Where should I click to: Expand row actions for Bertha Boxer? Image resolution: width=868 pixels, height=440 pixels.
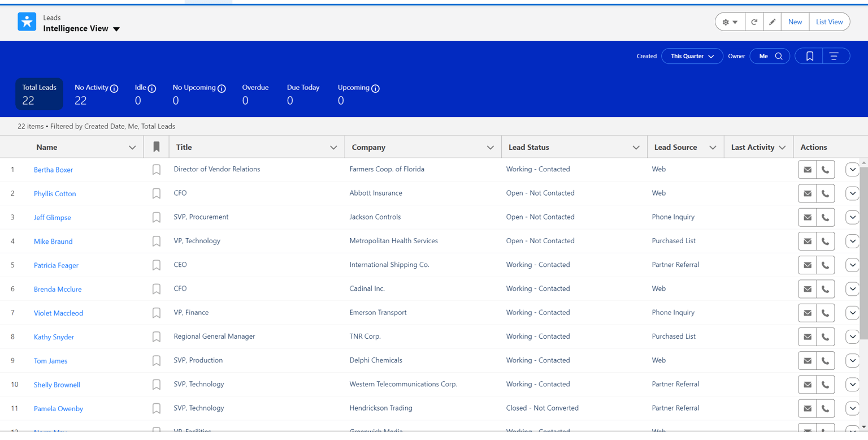(853, 170)
